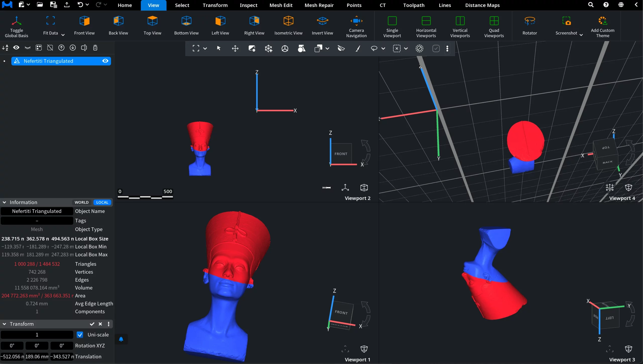The height and width of the screenshot is (364, 643).
Task: Open the Home tab
Action: point(125,5)
